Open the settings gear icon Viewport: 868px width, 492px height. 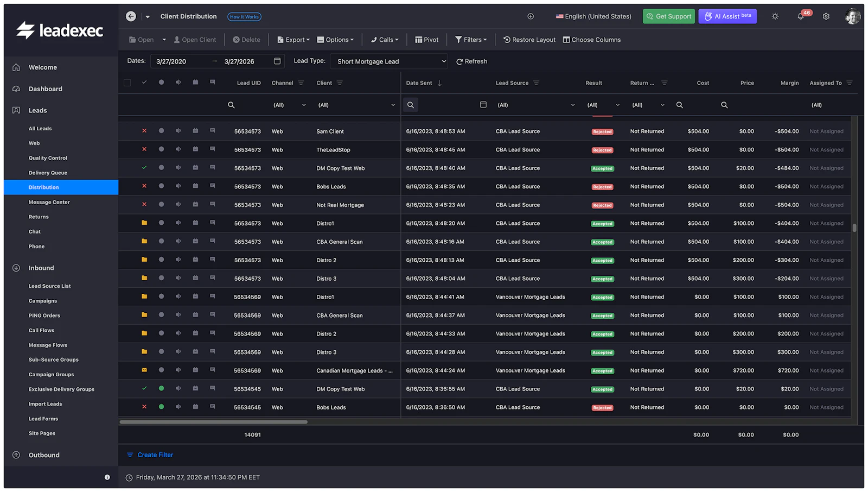[826, 16]
